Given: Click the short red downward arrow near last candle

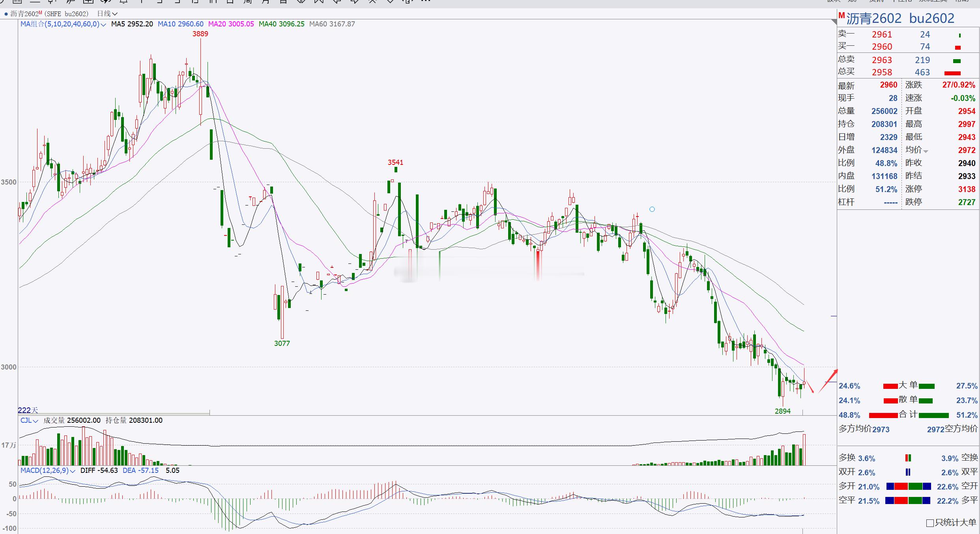Looking at the screenshot, I should [810, 387].
